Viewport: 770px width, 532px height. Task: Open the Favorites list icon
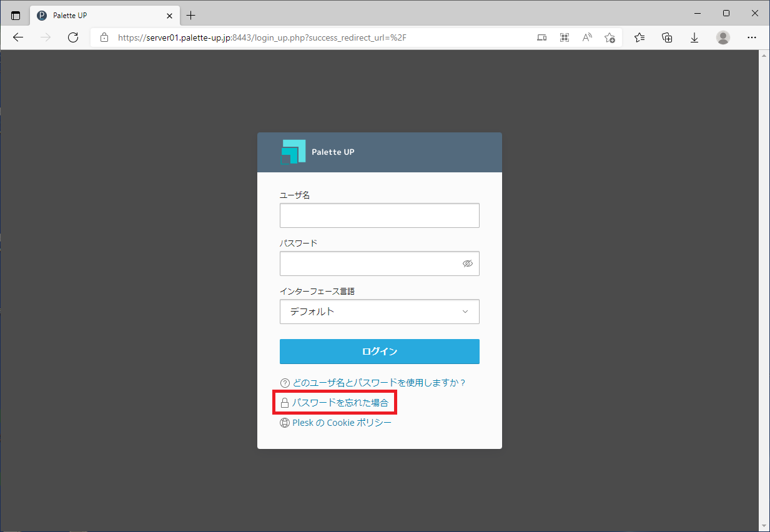pyautogui.click(x=639, y=37)
